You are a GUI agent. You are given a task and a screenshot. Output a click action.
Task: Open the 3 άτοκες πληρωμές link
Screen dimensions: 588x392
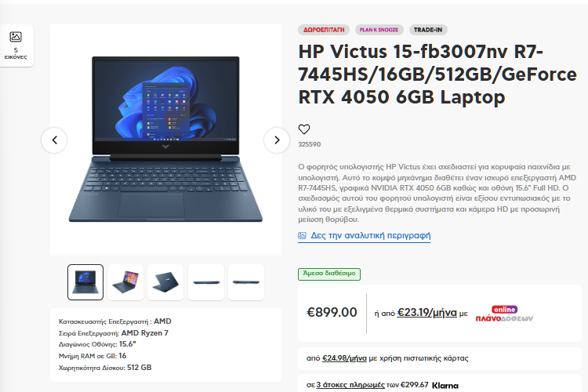coord(350,385)
